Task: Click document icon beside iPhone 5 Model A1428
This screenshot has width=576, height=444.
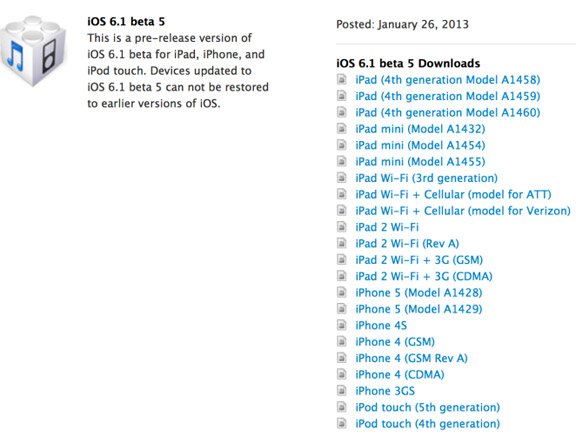Action: click(342, 292)
